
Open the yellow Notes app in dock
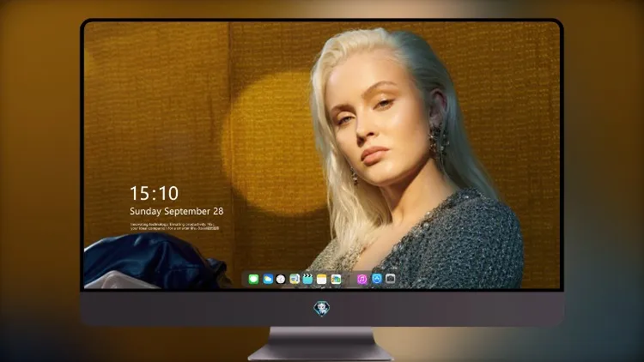pos(322,280)
